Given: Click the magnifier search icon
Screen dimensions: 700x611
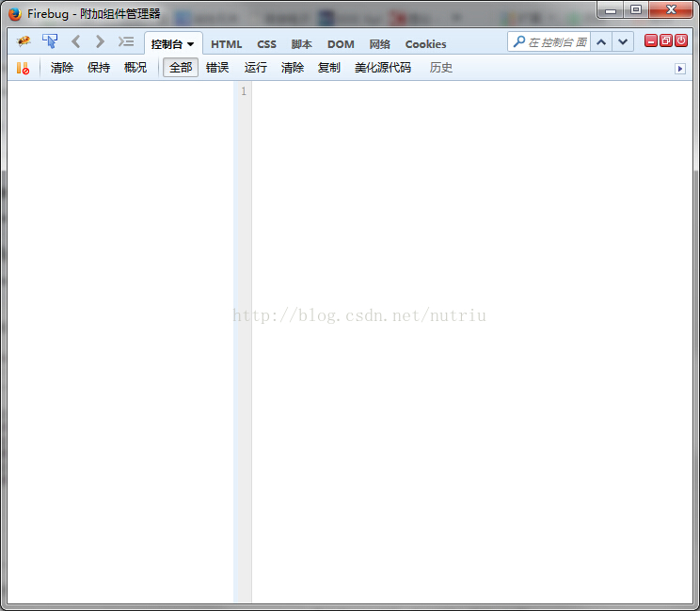Looking at the screenshot, I should (518, 42).
